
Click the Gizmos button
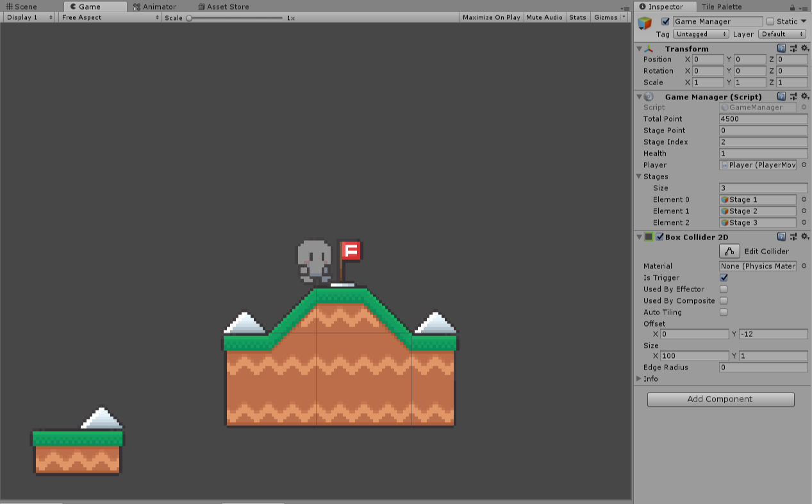[x=606, y=17]
